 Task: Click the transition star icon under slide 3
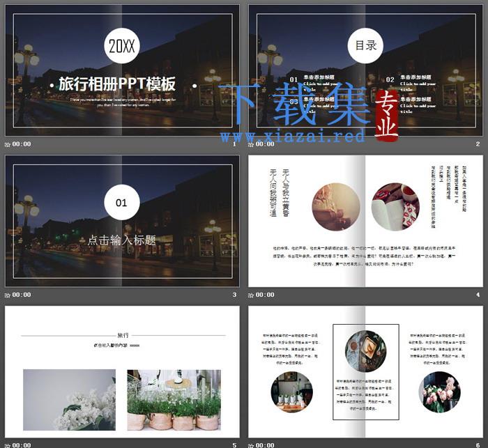[8, 295]
